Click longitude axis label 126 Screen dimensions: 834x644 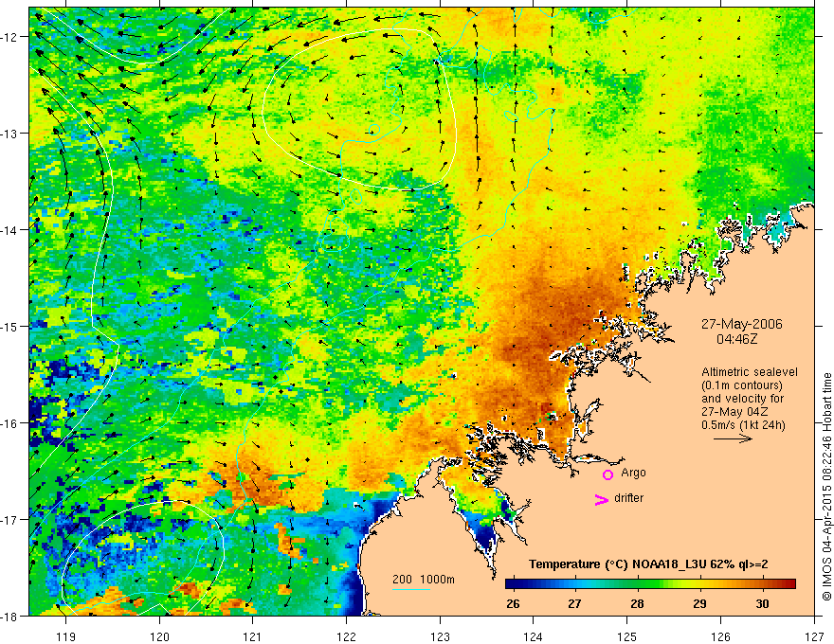(720, 636)
